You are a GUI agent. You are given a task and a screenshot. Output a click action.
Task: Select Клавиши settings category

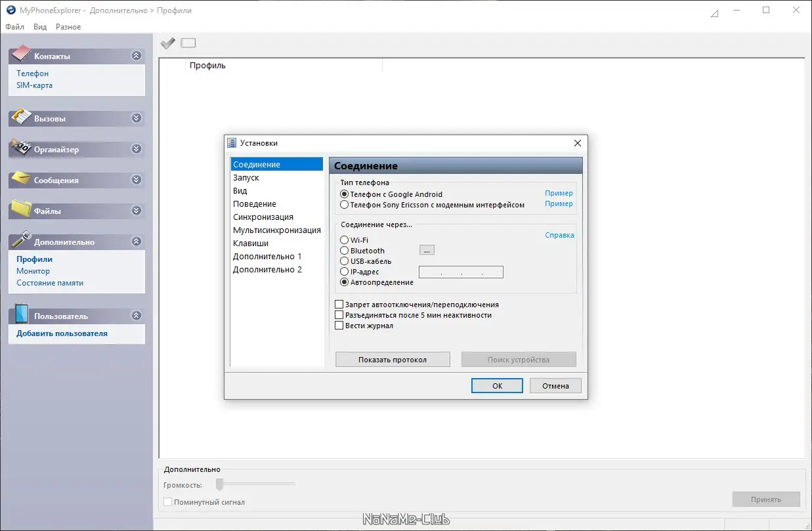(276, 243)
